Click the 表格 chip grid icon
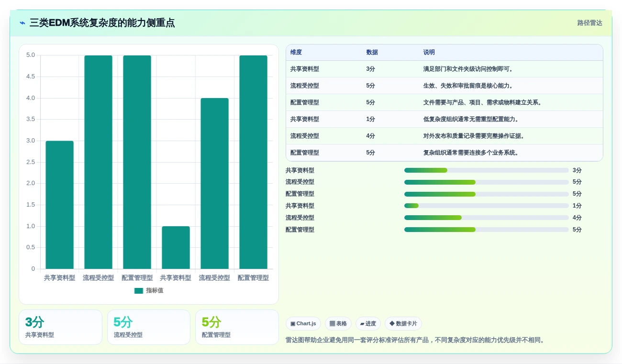Image resolution: width=622 pixels, height=364 pixels. (x=332, y=324)
